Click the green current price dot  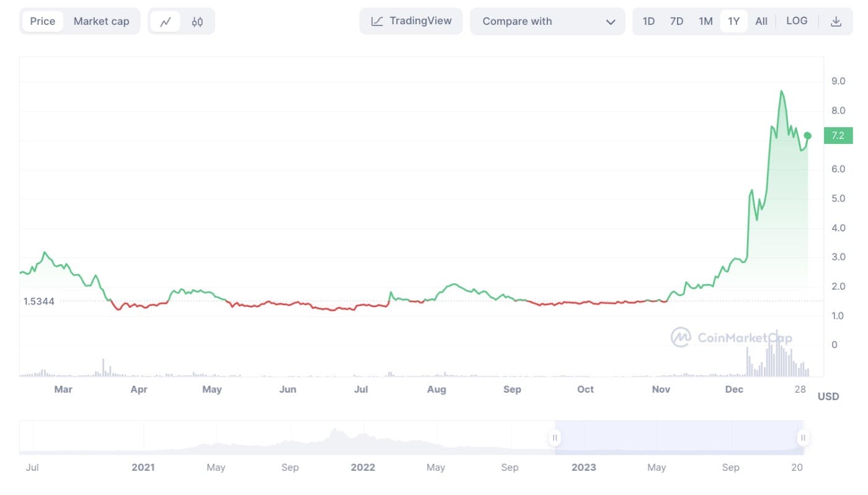(807, 135)
